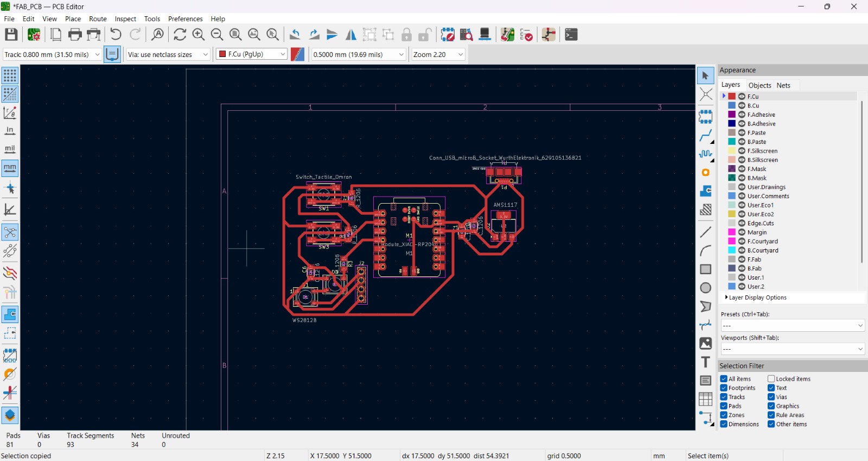868x461 pixels.
Task: Enable the Locked items filter
Action: tap(771, 379)
